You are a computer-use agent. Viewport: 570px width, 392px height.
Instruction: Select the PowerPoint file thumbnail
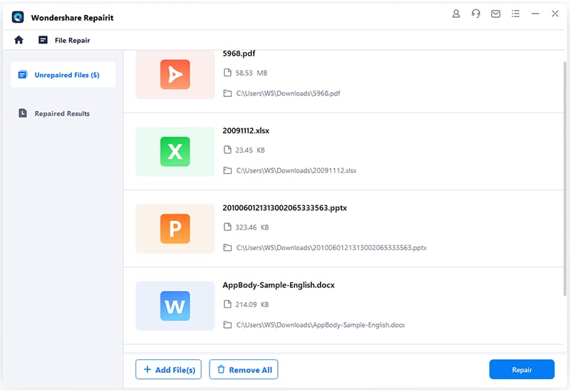point(175,229)
